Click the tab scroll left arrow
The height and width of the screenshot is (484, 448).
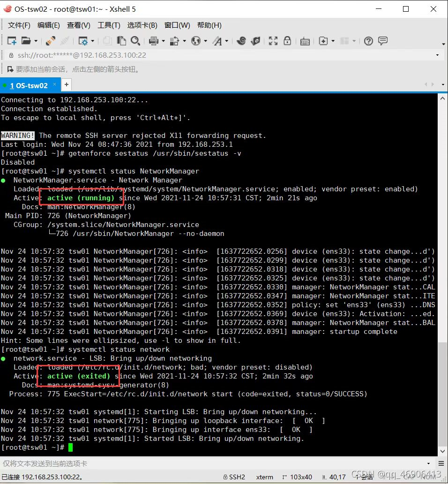426,84
